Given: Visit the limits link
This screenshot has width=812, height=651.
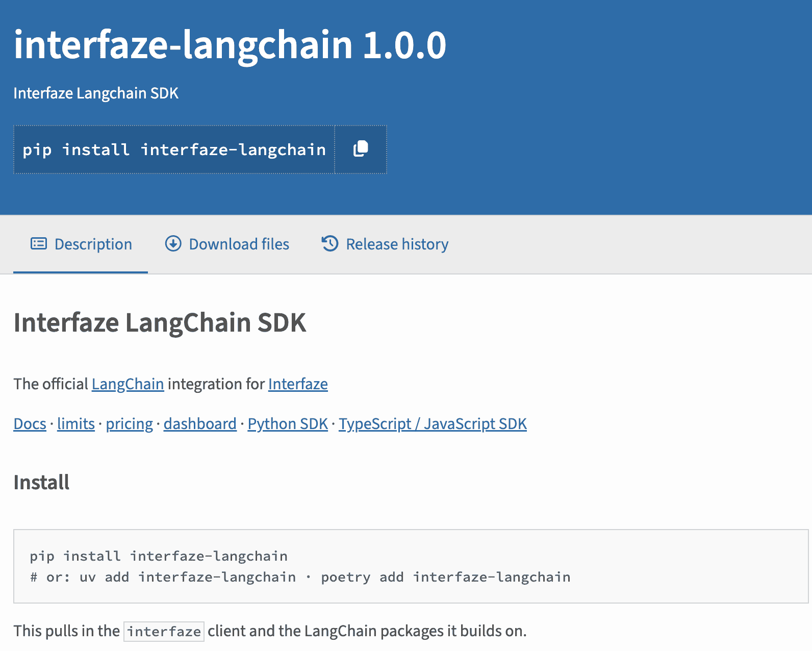Looking at the screenshot, I should pyautogui.click(x=76, y=423).
